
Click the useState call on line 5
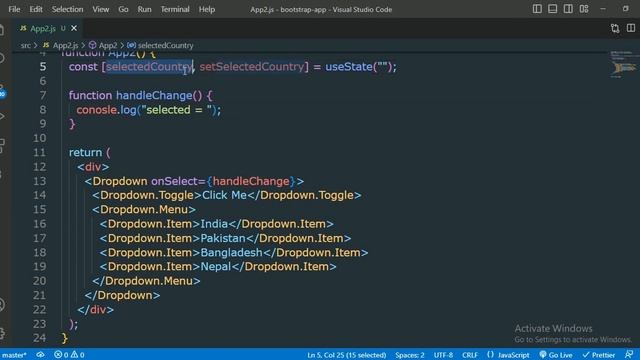pyautogui.click(x=349, y=67)
